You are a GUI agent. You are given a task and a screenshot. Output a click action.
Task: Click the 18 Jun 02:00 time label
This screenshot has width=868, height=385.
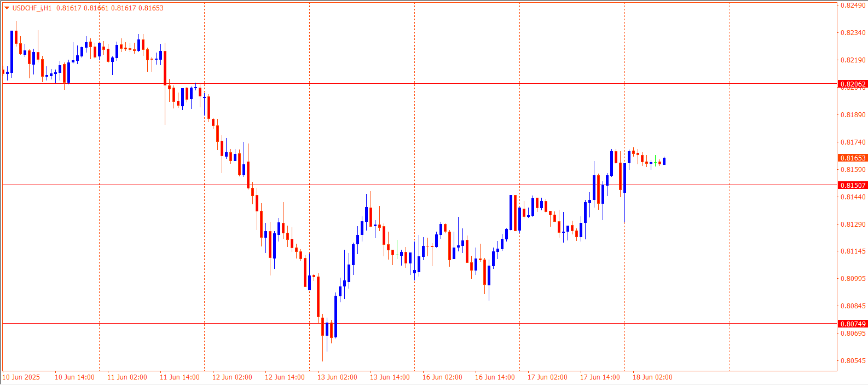tap(652, 377)
